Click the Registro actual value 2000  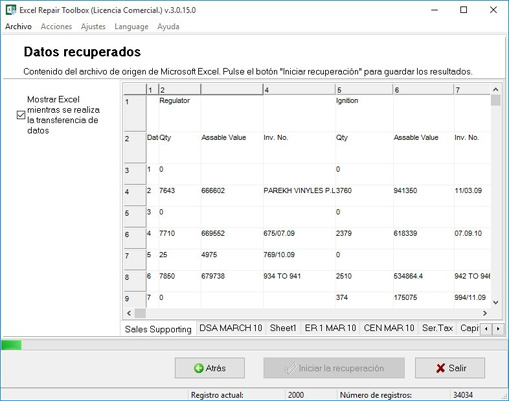pyautogui.click(x=296, y=395)
